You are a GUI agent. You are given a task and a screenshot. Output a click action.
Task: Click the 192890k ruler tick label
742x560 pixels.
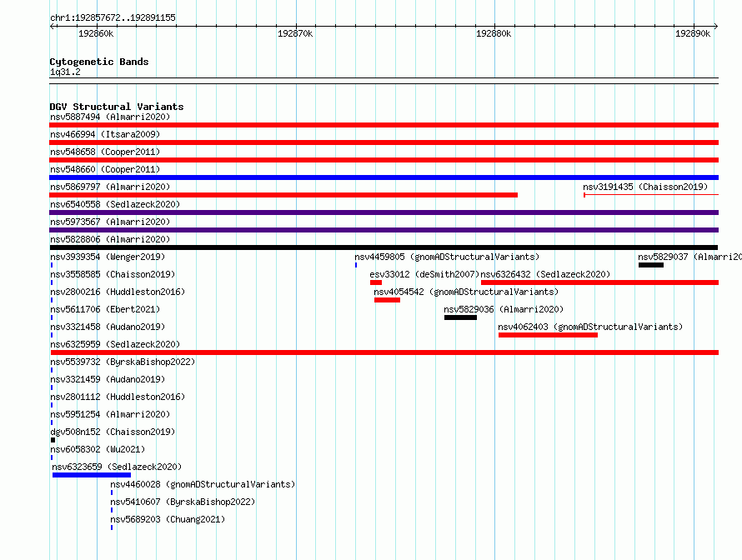pos(693,33)
